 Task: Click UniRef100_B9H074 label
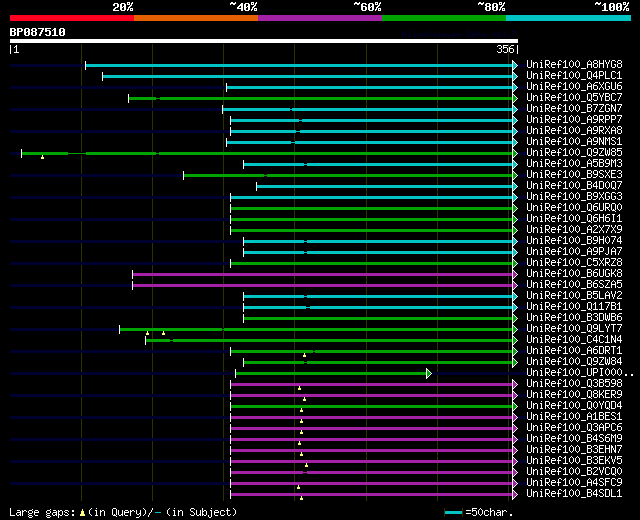[x=574, y=241]
